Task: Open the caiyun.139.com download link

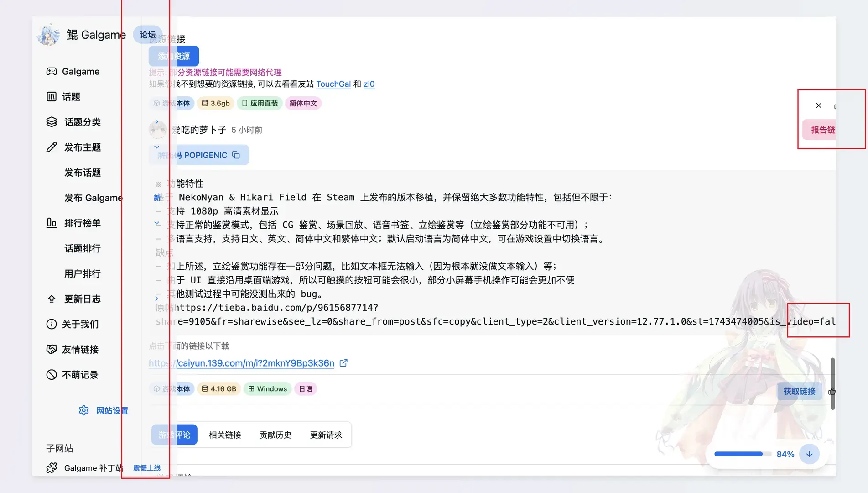Action: click(x=241, y=363)
